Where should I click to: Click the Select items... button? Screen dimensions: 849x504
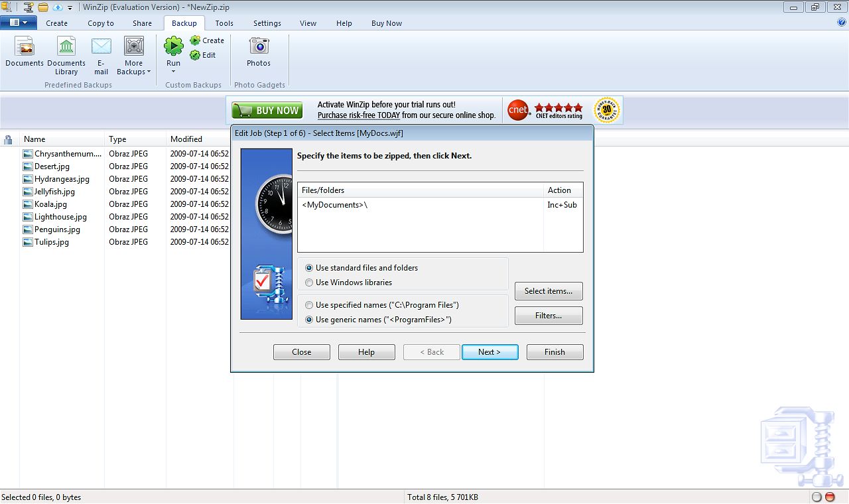pyautogui.click(x=549, y=291)
